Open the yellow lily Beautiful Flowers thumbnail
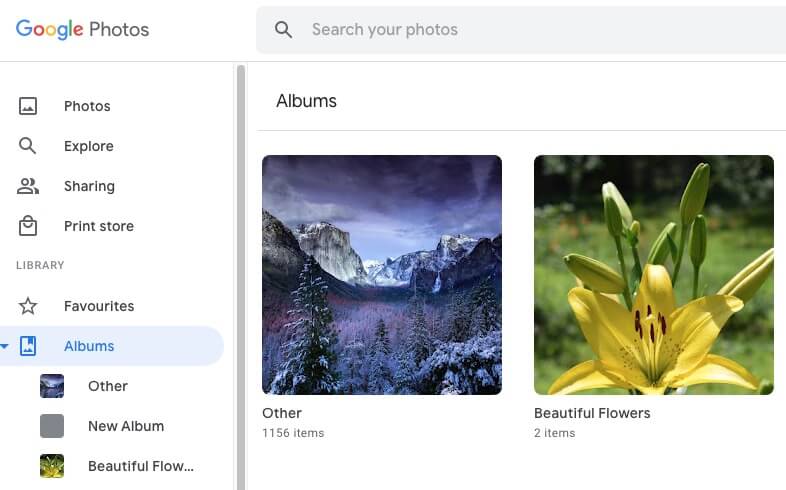The width and height of the screenshot is (786, 490). pyautogui.click(x=654, y=275)
